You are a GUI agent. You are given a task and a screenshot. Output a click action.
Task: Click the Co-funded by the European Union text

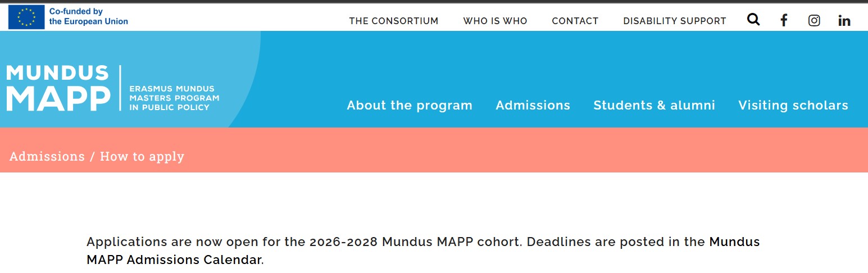coord(89,16)
